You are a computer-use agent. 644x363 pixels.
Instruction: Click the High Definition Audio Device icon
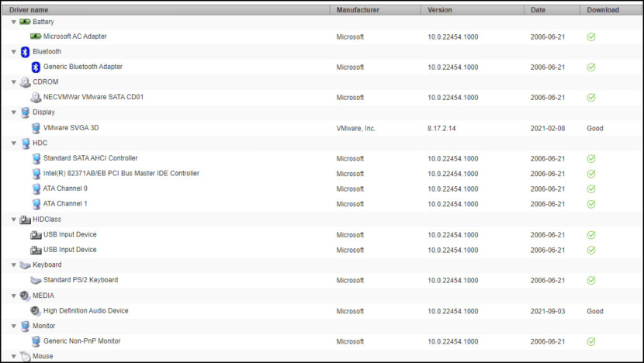[x=36, y=311]
